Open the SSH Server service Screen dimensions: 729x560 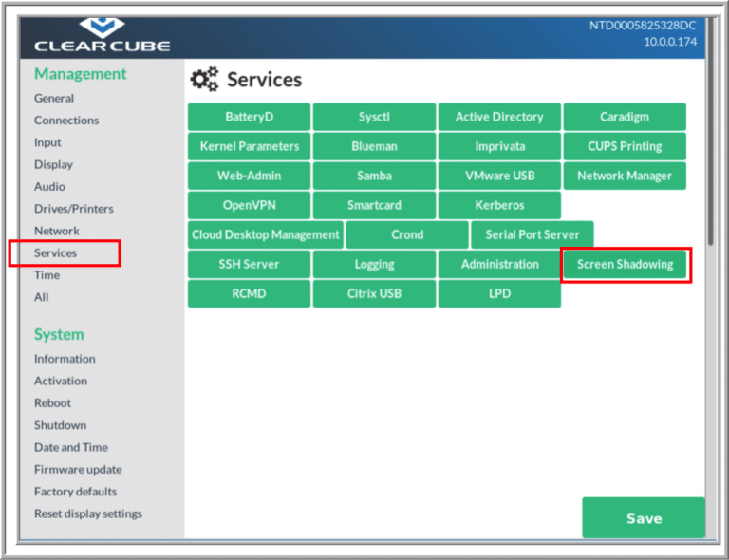249,265
